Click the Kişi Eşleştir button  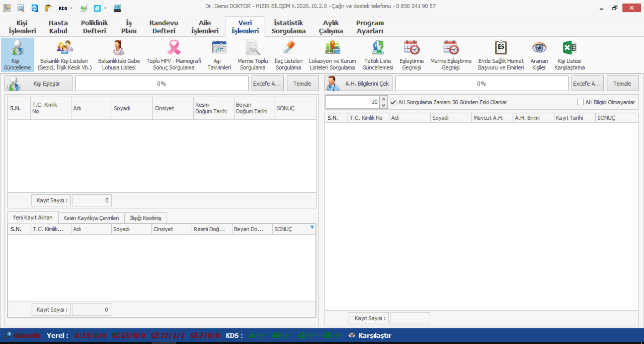coord(39,84)
